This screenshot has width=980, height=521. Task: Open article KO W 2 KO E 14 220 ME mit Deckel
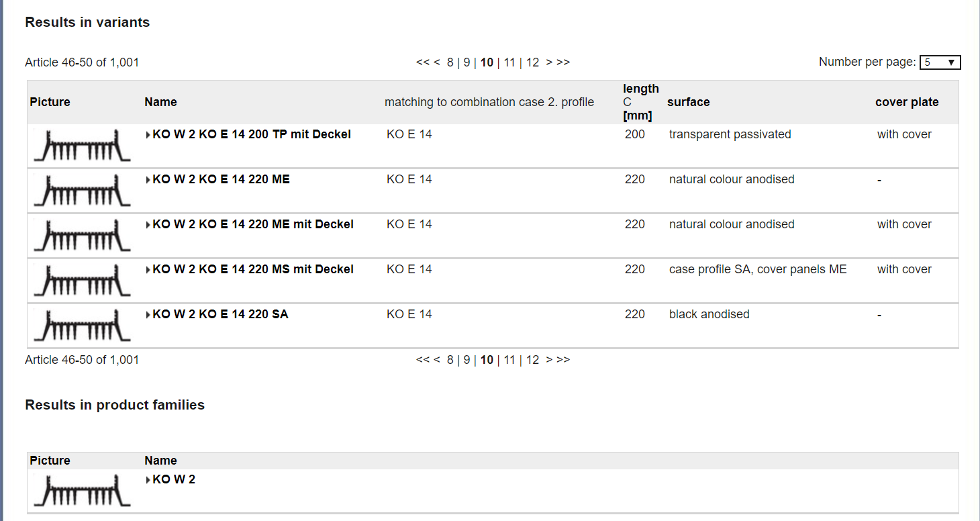tap(253, 224)
